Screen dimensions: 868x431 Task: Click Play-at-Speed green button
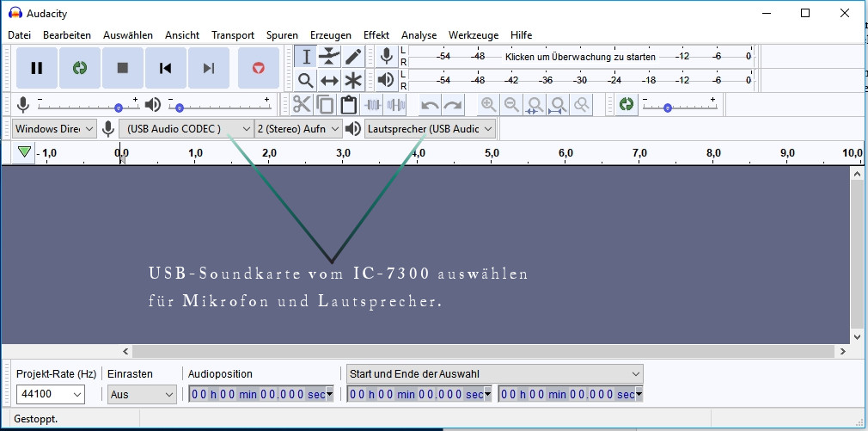point(627,104)
